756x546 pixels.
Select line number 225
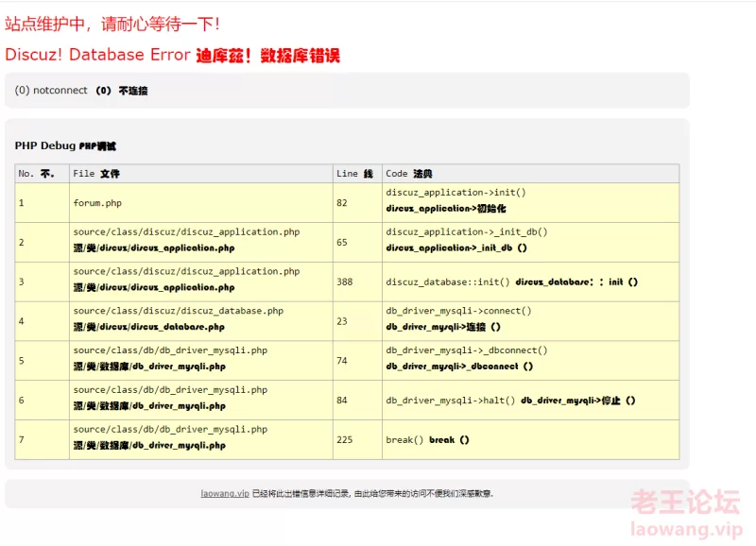(344, 440)
